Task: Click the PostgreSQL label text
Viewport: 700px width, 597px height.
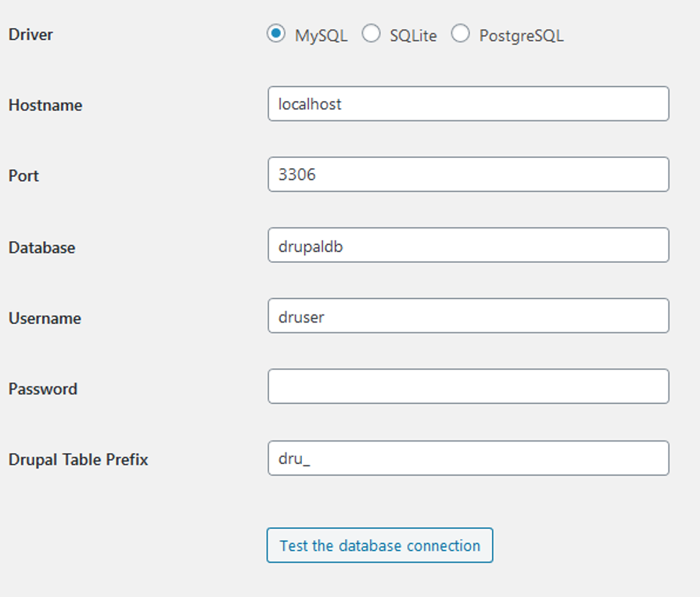Action: click(521, 36)
